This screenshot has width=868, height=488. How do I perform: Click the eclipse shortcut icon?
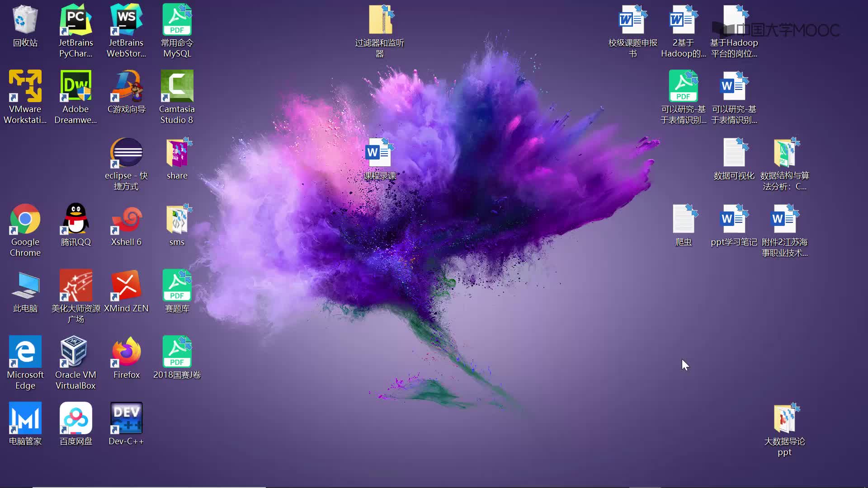click(x=127, y=153)
